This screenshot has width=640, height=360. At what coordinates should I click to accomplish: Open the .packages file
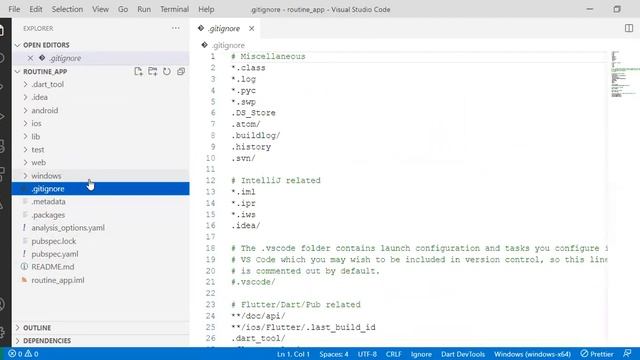(100, 215)
